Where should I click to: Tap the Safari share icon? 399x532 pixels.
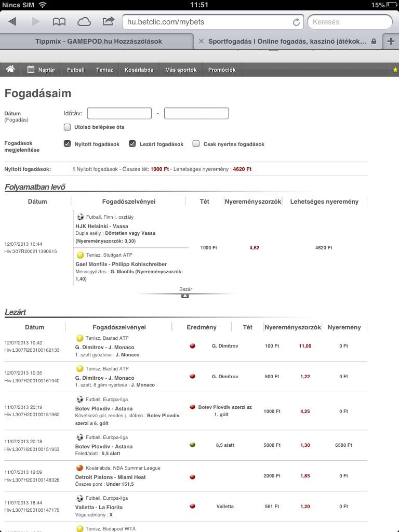point(108,21)
